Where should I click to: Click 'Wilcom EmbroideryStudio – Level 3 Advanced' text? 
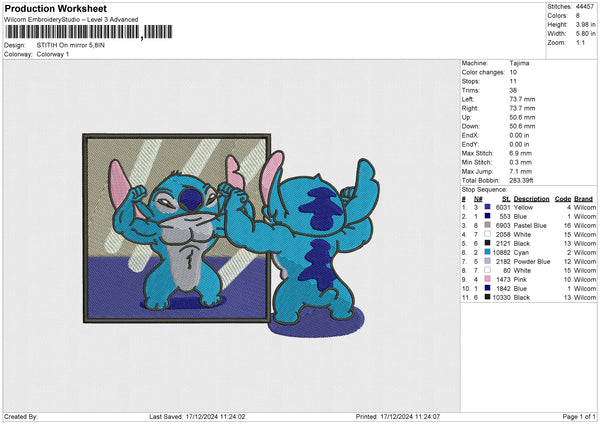point(71,20)
